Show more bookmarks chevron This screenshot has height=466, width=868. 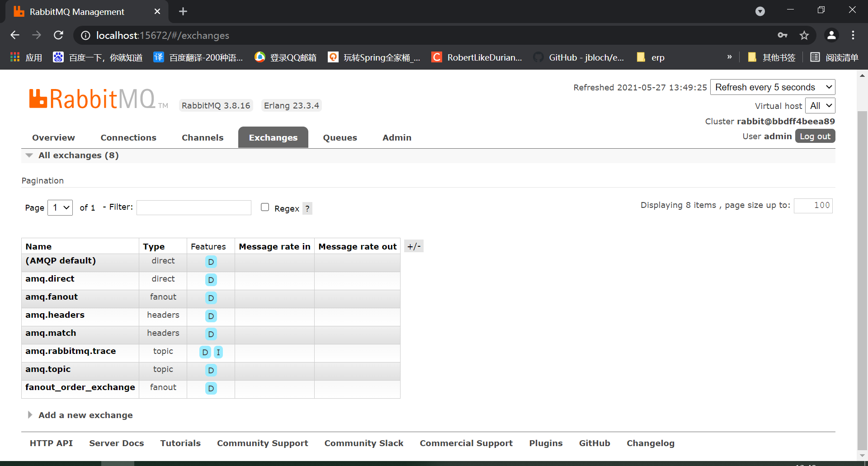[729, 57]
